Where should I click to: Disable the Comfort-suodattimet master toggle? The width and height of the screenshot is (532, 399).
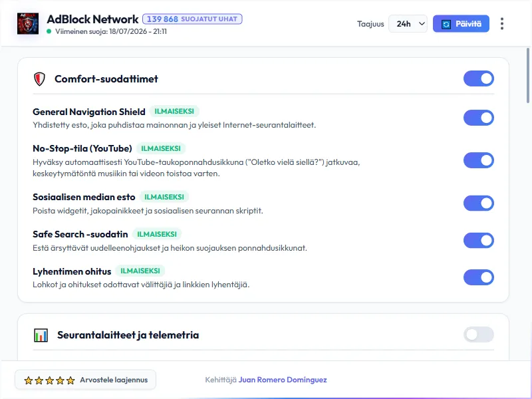tap(478, 78)
